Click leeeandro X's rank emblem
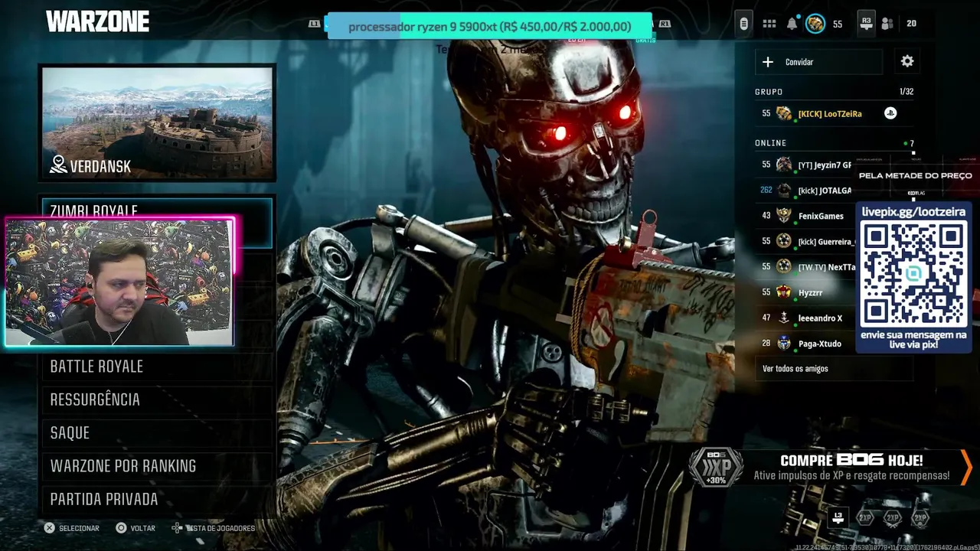The width and height of the screenshot is (980, 551). pyautogui.click(x=783, y=318)
